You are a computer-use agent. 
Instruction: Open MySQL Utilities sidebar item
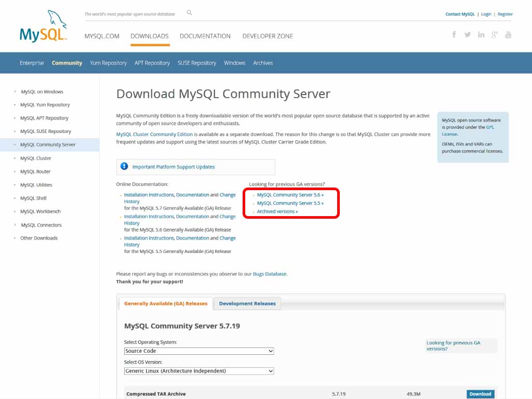pyautogui.click(x=36, y=185)
